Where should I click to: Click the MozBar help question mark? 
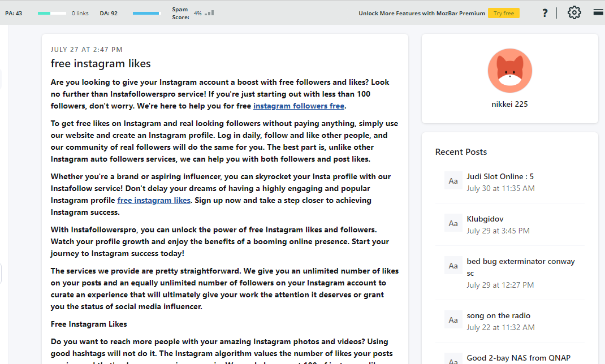pos(544,13)
